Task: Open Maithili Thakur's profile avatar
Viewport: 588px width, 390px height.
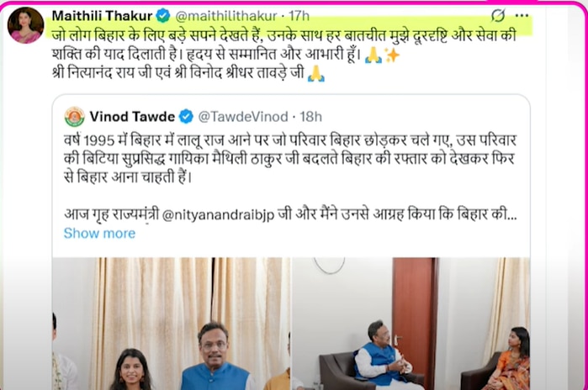Action: coord(25,25)
